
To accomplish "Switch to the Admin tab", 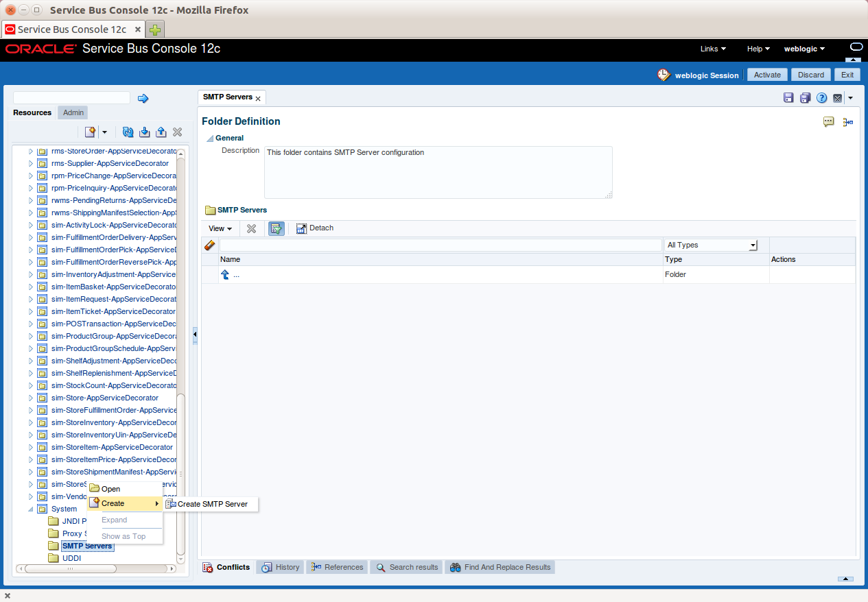I will [x=73, y=112].
